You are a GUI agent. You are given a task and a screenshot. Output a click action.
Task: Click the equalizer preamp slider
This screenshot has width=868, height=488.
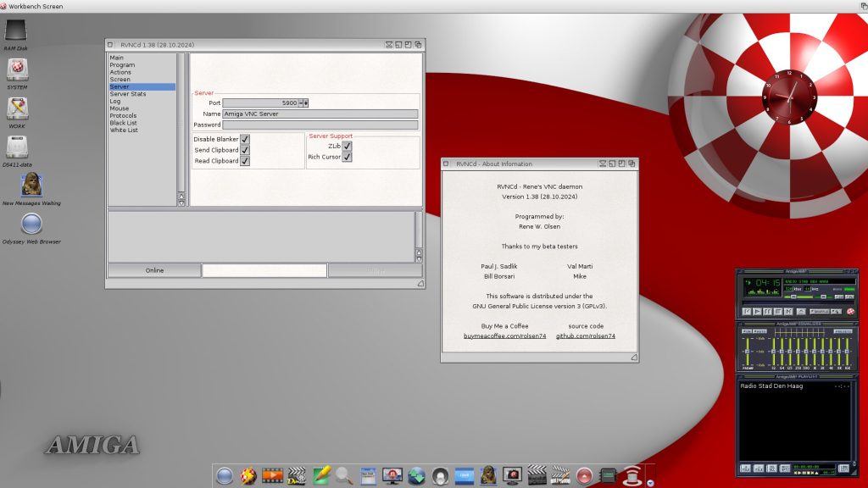[748, 351]
